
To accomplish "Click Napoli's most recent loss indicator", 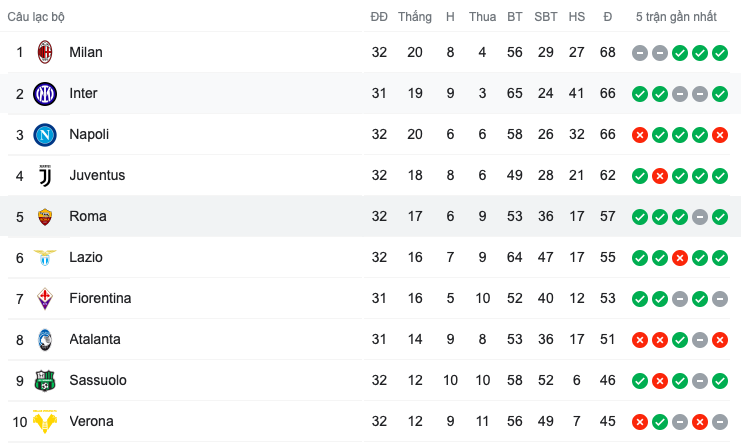I will click(x=720, y=135).
